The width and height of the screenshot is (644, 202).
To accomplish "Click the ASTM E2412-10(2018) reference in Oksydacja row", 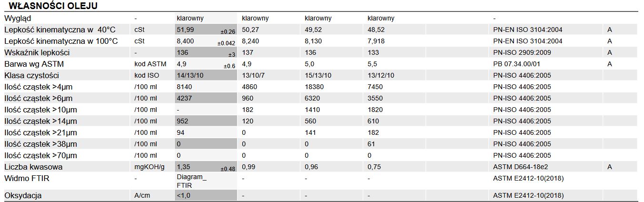I will coord(528,195).
